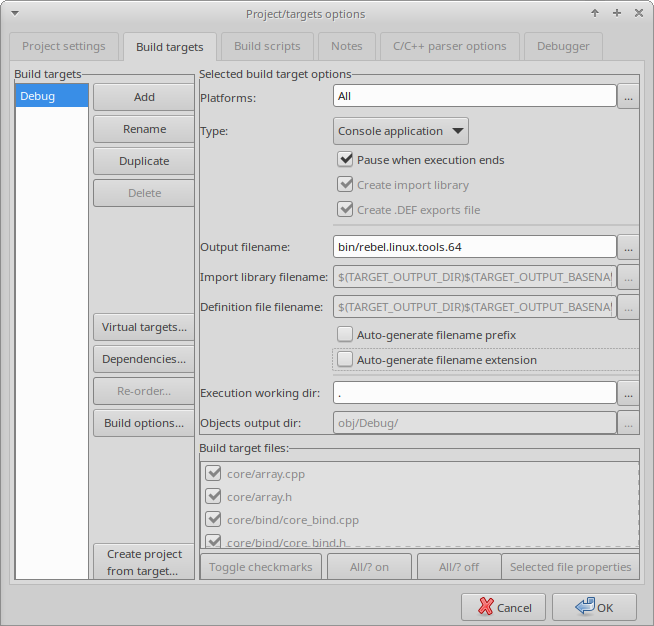The image size is (654, 626).
Task: Open the Build scripts tab
Action: pos(267,46)
